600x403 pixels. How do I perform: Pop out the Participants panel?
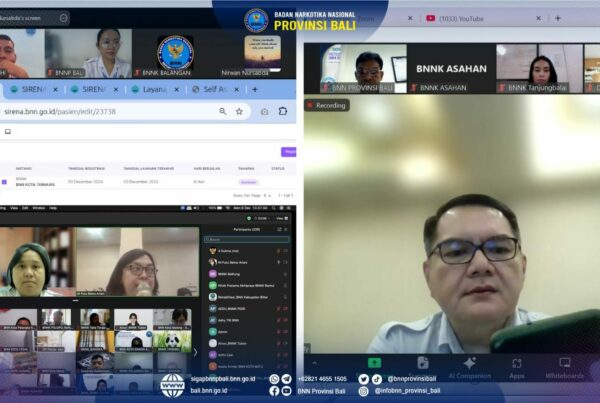279,229
